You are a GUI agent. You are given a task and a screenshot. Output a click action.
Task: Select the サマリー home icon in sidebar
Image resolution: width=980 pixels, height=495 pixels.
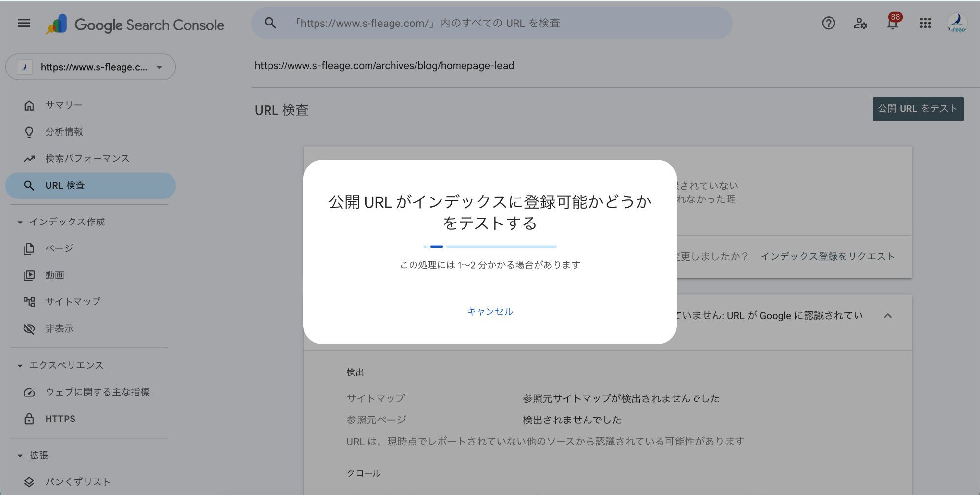point(29,104)
